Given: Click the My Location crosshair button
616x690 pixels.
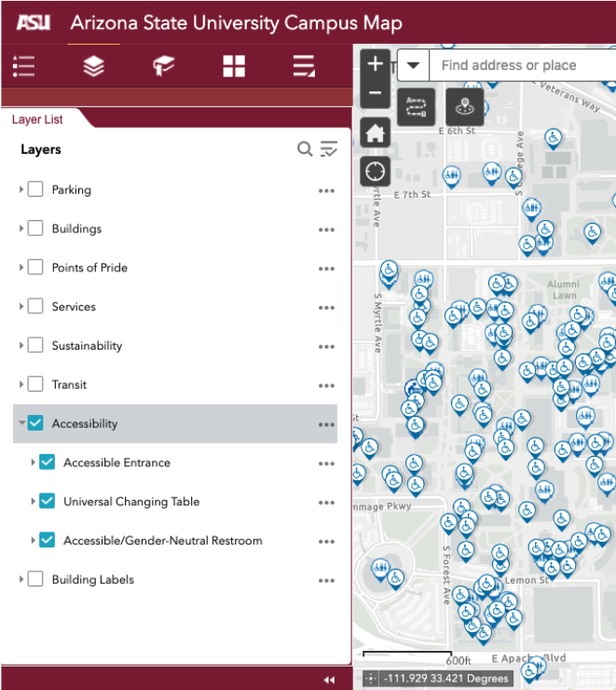Looking at the screenshot, I should point(375,171).
